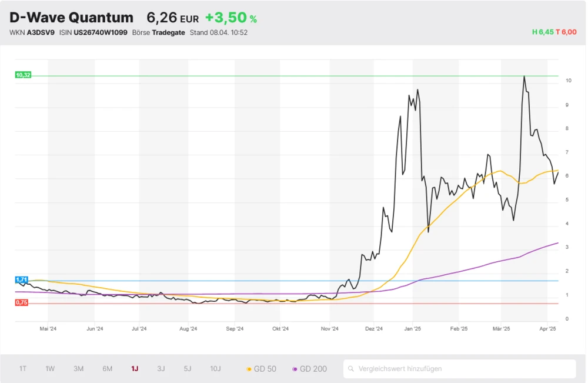This screenshot has width=588, height=383.
Task: Click the D-Wave Quantum stock title
Action: [71, 18]
